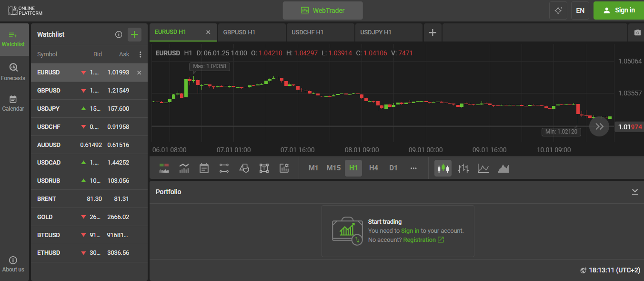Switch to the GBPUSD H1 chart tab
This screenshot has height=281, width=644.
[251, 32]
